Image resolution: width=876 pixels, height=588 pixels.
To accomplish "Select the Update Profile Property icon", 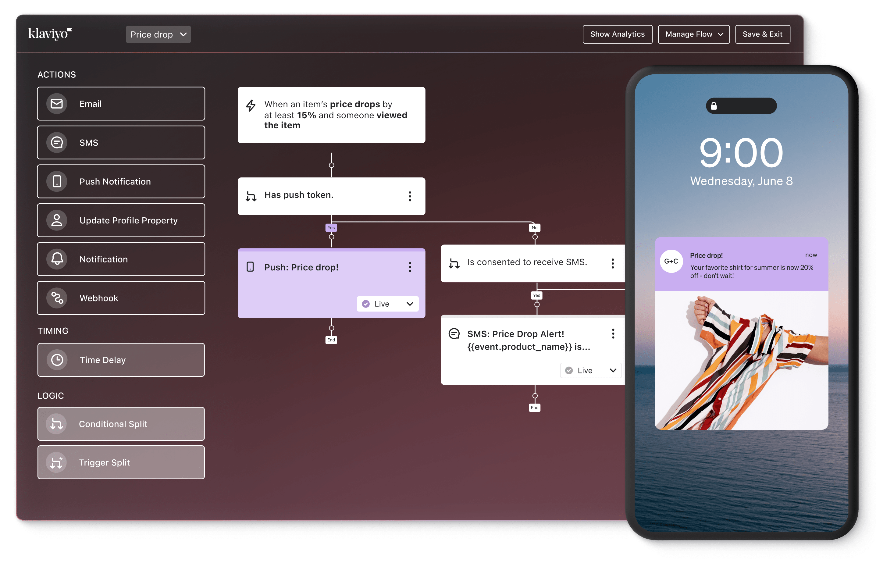I will (57, 220).
